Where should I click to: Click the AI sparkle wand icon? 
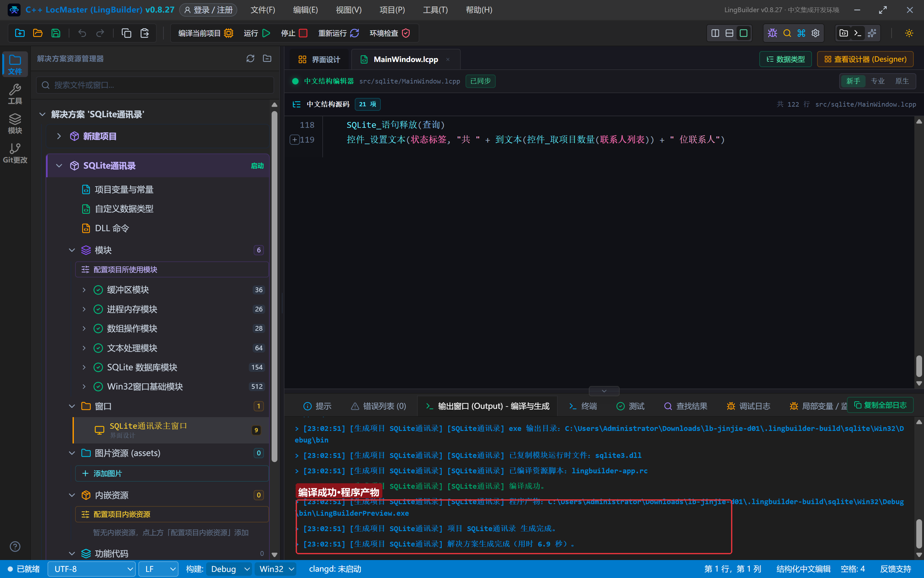pyautogui.click(x=872, y=33)
